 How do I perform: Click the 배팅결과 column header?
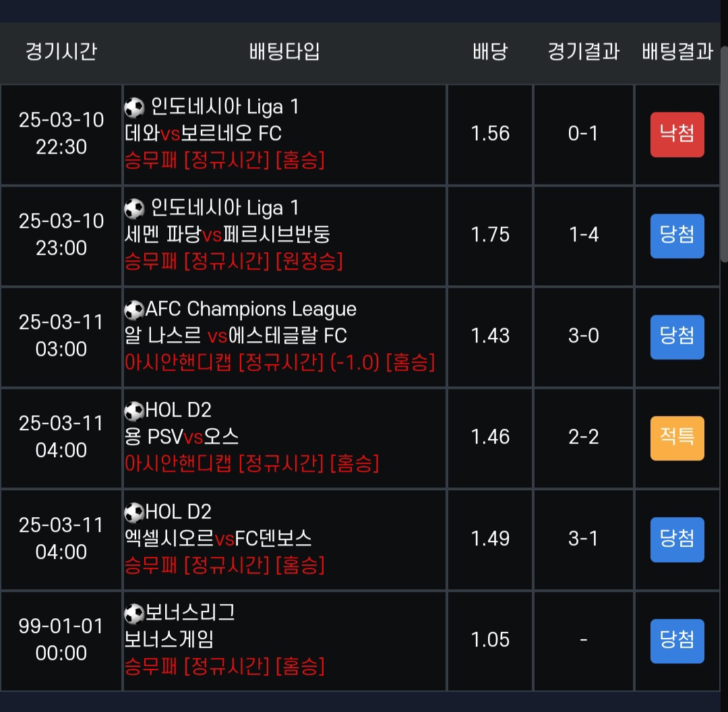(x=677, y=52)
